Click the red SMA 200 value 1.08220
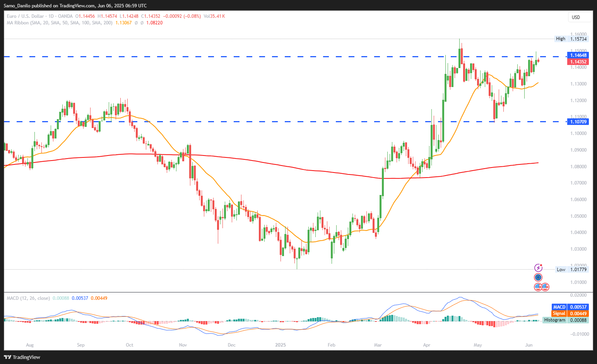Image resolution: width=597 pixels, height=364 pixels. click(154, 23)
